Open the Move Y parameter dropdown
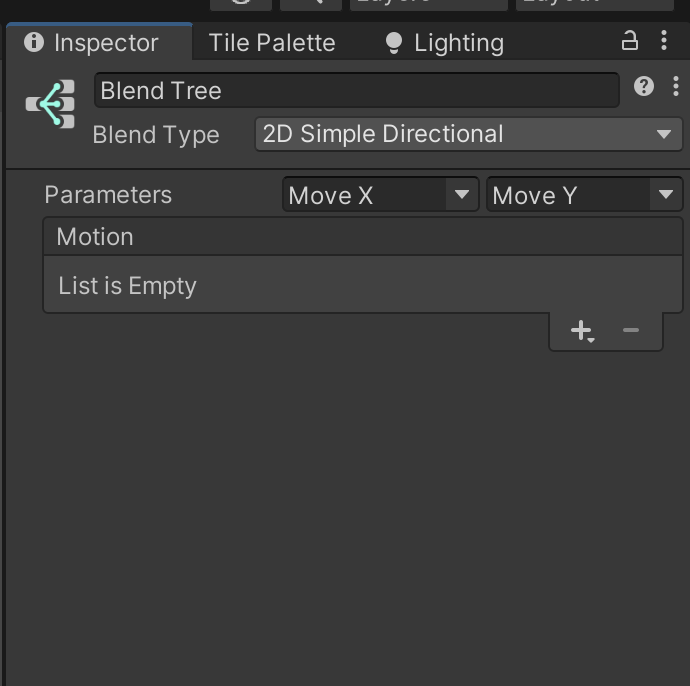Image resolution: width=690 pixels, height=686 pixels. (x=584, y=195)
